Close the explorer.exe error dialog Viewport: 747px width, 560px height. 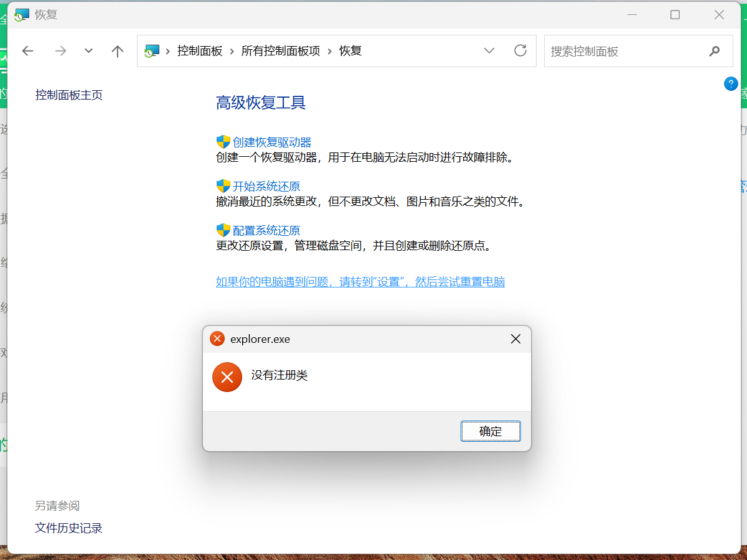coord(515,339)
